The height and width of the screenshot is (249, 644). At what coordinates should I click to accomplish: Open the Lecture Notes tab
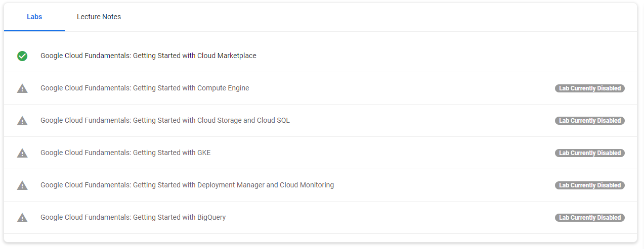(99, 17)
